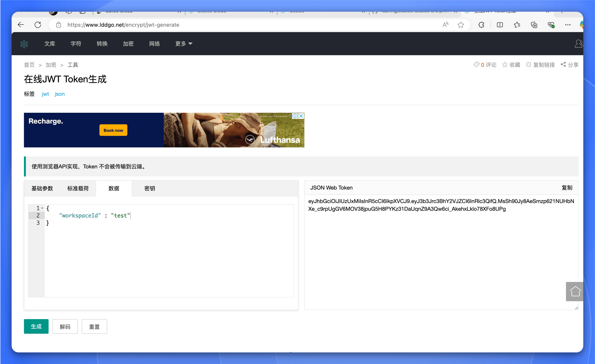The height and width of the screenshot is (364, 595).
Task: Toggle the bookmark star in the address bar
Action: coord(461,25)
